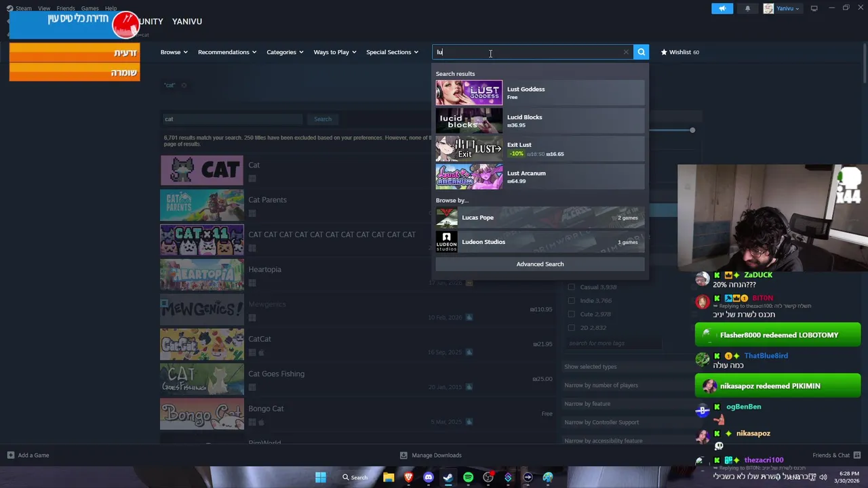868x488 pixels.
Task: Click the blue magnifier search button
Action: 641,52
